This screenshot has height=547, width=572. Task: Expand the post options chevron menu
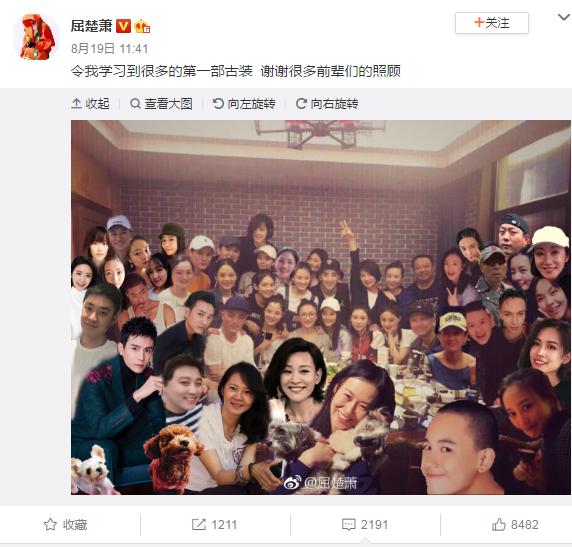(x=564, y=17)
